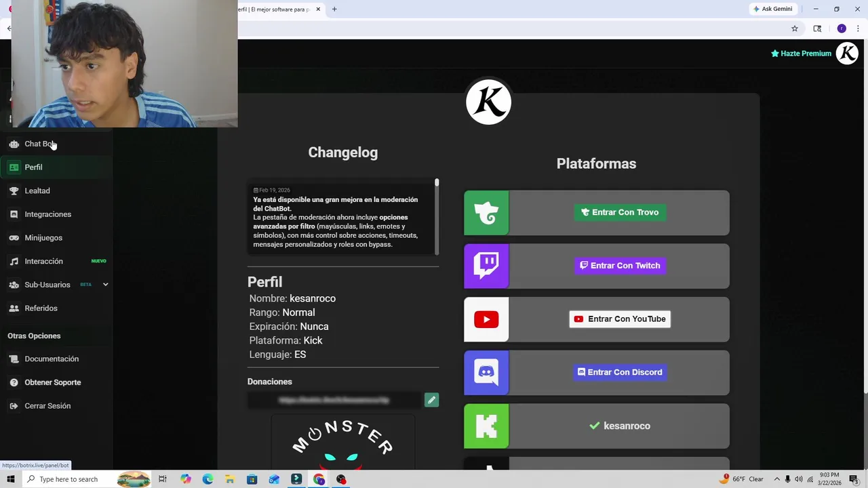Open the Lealtad section
The width and height of the screenshot is (868, 488).
[56, 191]
